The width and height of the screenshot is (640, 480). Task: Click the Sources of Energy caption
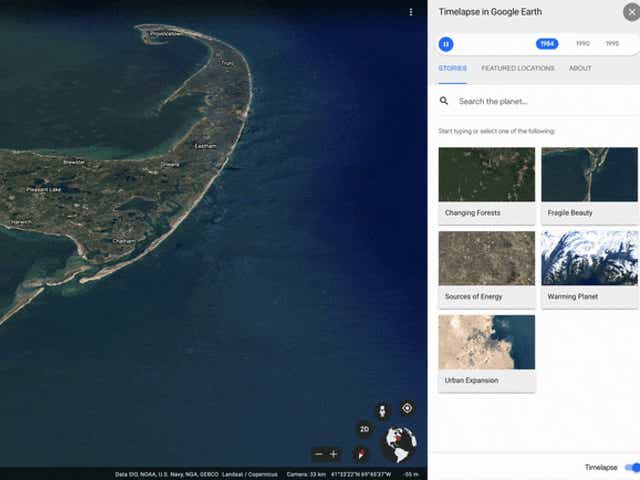coord(473,297)
